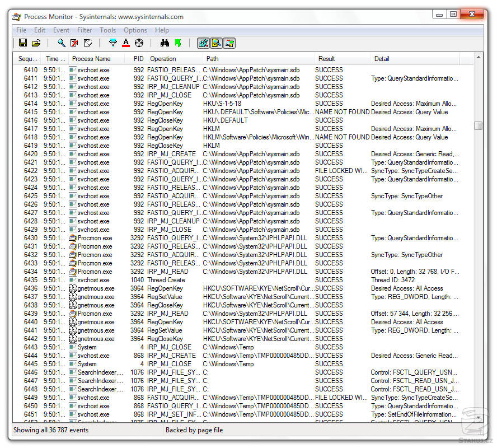Open the Highlight tool with red underlined A
The height and width of the screenshot is (448, 497).
[x=126, y=43]
